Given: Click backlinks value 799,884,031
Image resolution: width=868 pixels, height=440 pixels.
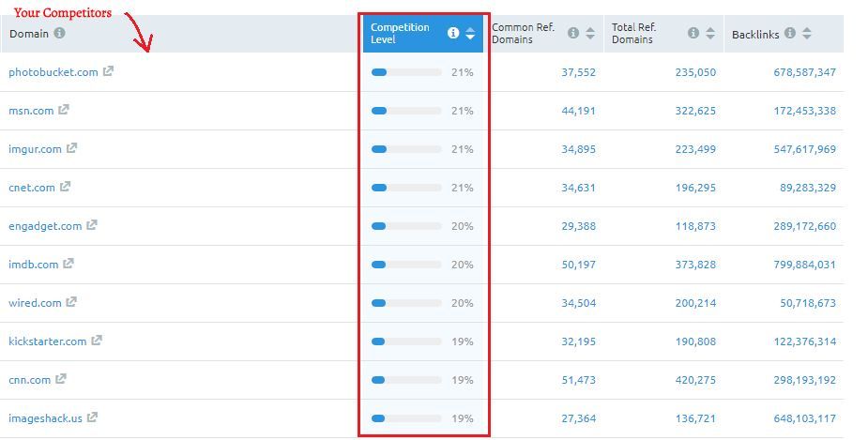Looking at the screenshot, I should tap(805, 265).
